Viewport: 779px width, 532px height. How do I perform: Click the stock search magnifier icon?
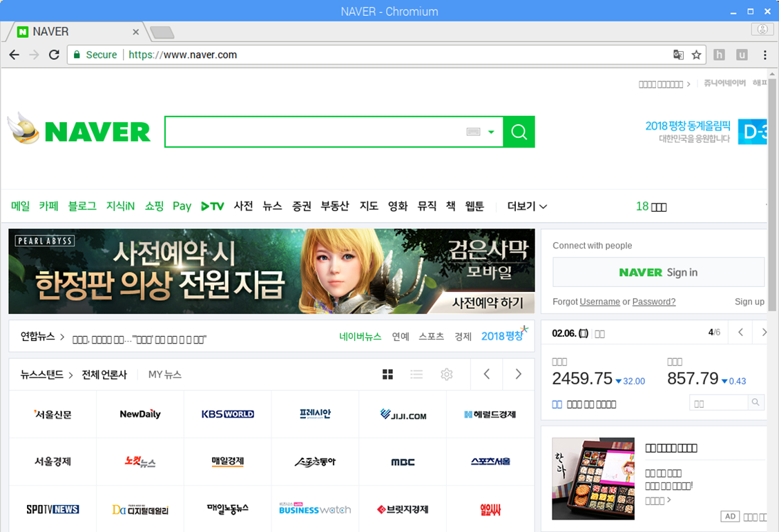click(x=755, y=402)
